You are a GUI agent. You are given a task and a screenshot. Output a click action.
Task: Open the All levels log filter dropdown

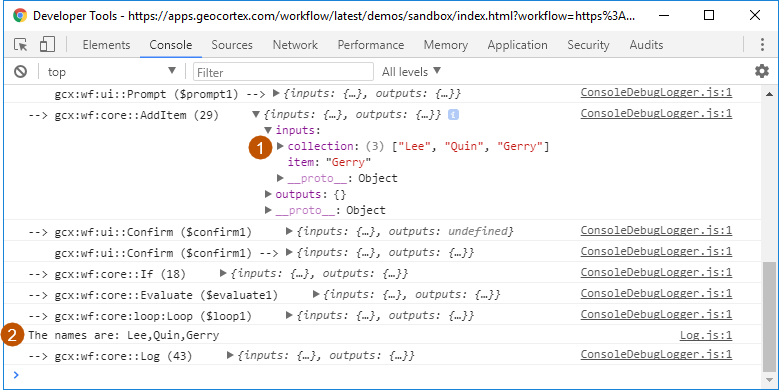click(411, 72)
